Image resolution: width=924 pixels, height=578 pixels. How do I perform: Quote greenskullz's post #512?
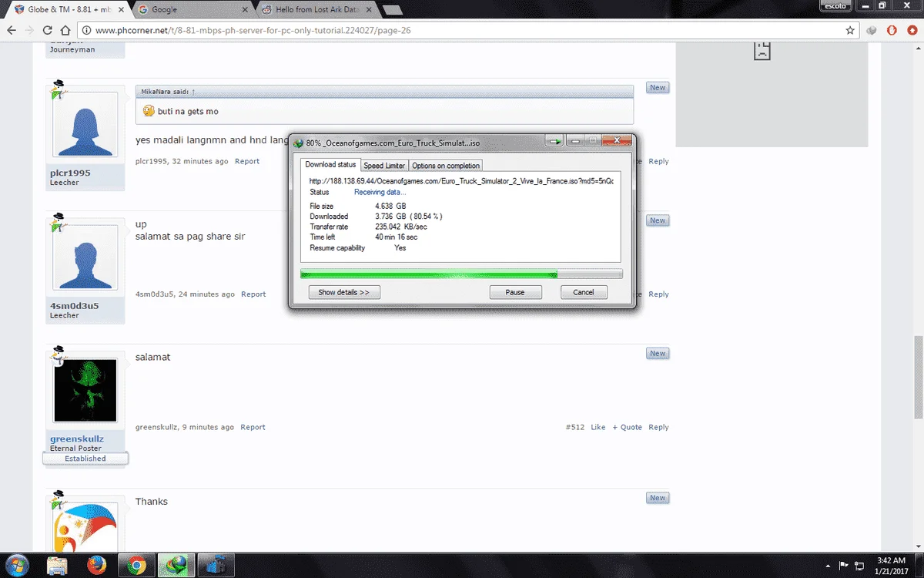628,427
